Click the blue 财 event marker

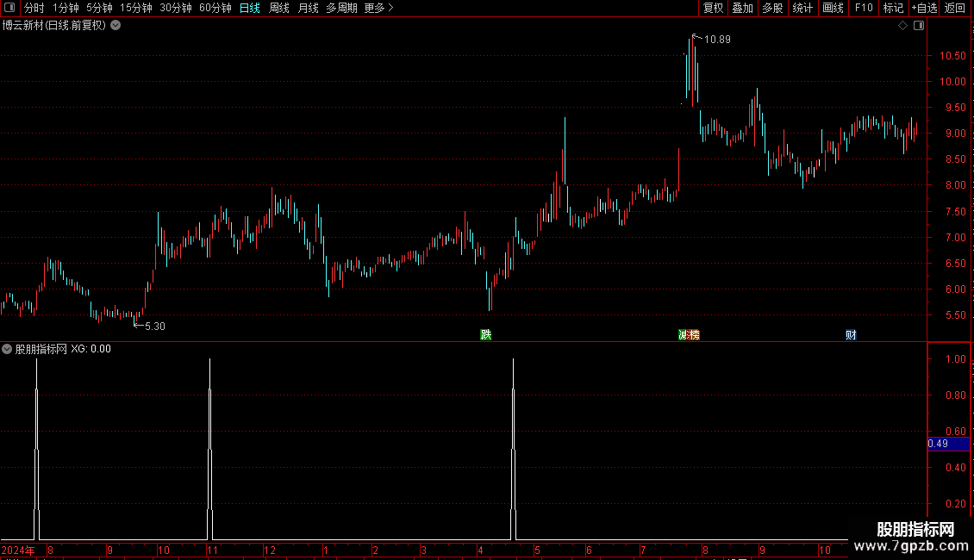pos(851,334)
